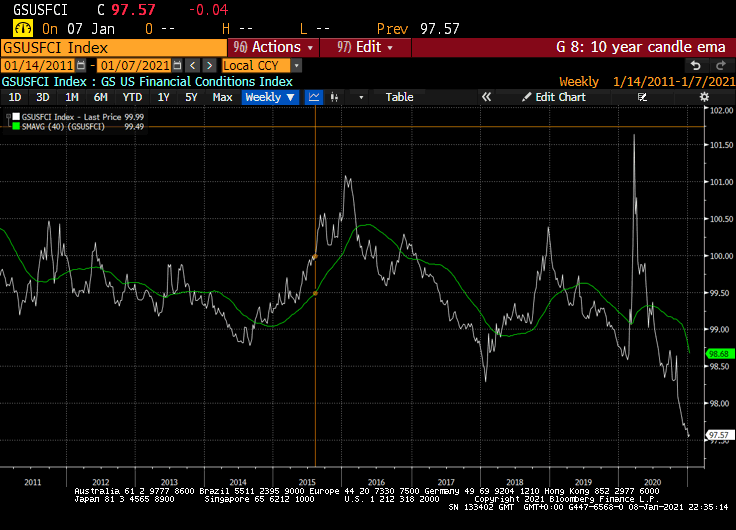Open the Weekly periodicity dropdown
This screenshot has width=736, height=530.
tap(270, 97)
